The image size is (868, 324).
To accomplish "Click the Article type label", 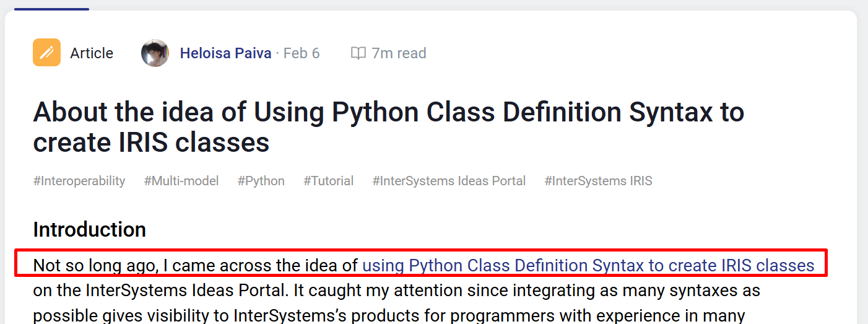I will 92,53.
